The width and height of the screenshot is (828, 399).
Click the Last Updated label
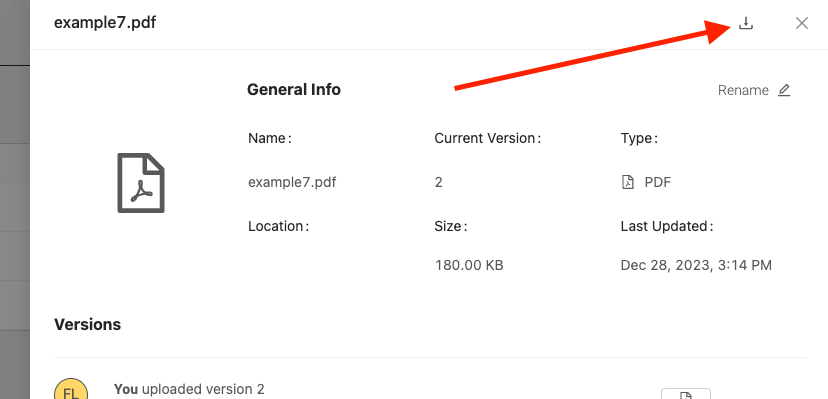click(667, 226)
